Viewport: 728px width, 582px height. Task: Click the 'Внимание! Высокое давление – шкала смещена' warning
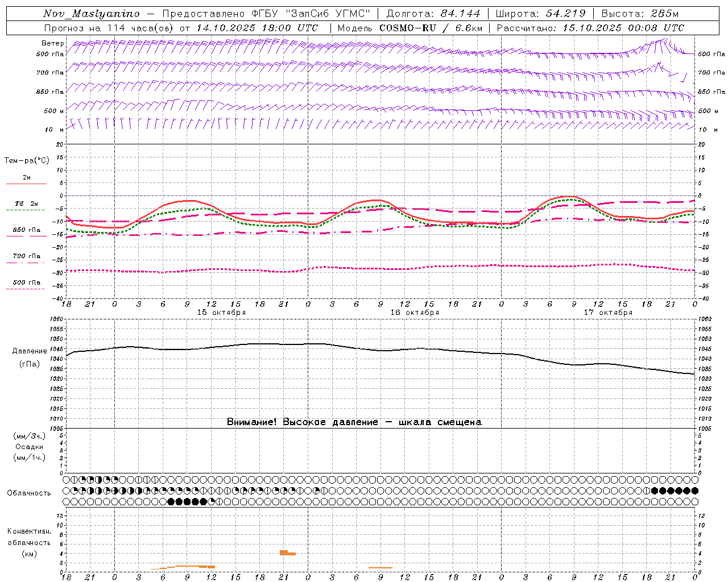[x=354, y=422]
